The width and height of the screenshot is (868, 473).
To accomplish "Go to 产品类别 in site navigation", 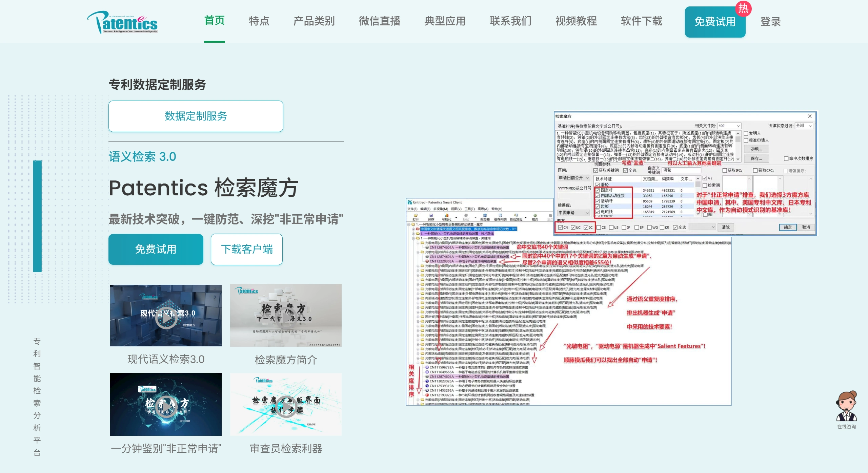I will tap(314, 21).
